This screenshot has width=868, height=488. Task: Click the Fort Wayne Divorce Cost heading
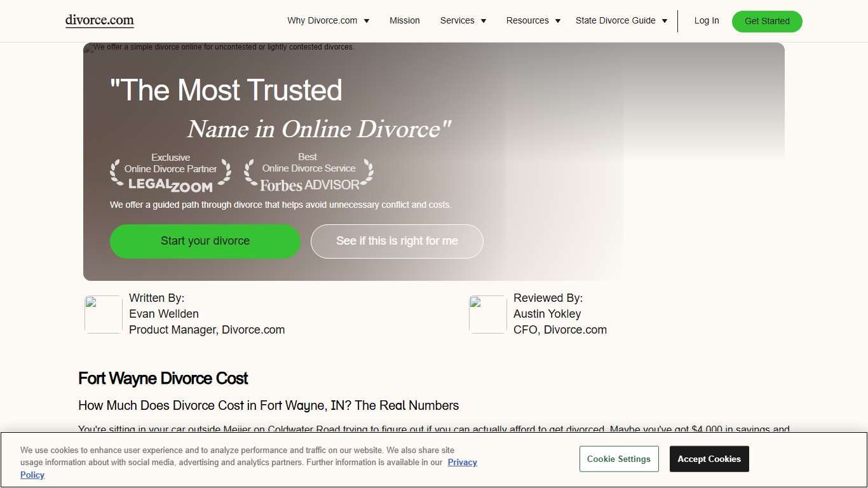[163, 379]
